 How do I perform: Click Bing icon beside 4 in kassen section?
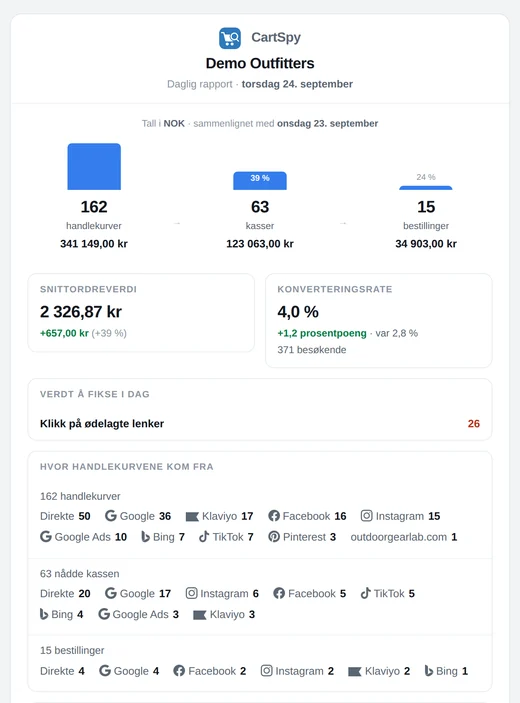[44, 614]
